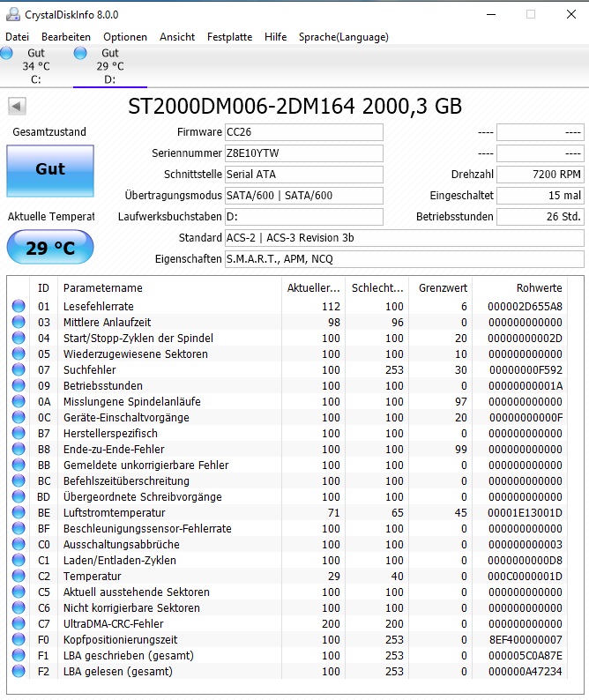Select the UltraDMA-CRC-Fehler parameter name

coord(113,623)
